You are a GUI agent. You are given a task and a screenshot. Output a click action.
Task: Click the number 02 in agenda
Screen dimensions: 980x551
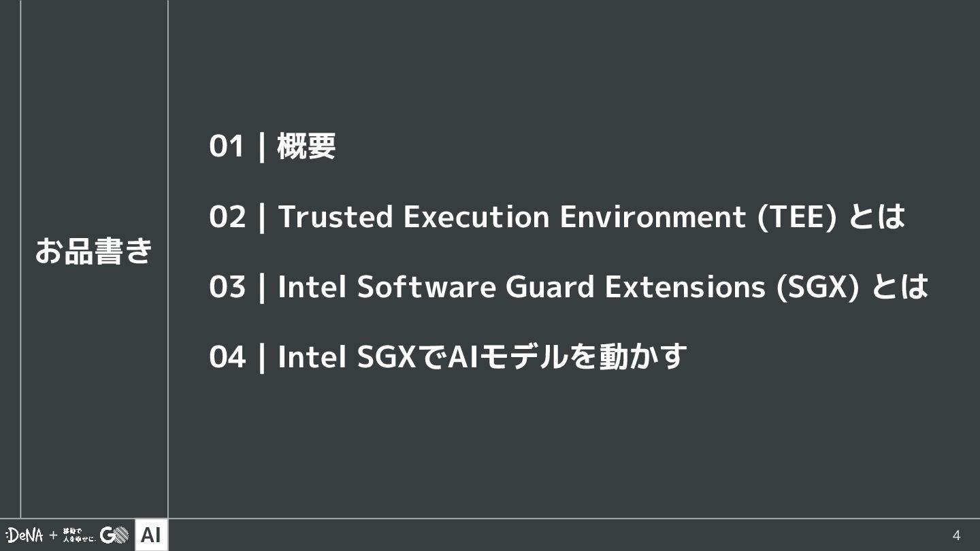coord(227,217)
